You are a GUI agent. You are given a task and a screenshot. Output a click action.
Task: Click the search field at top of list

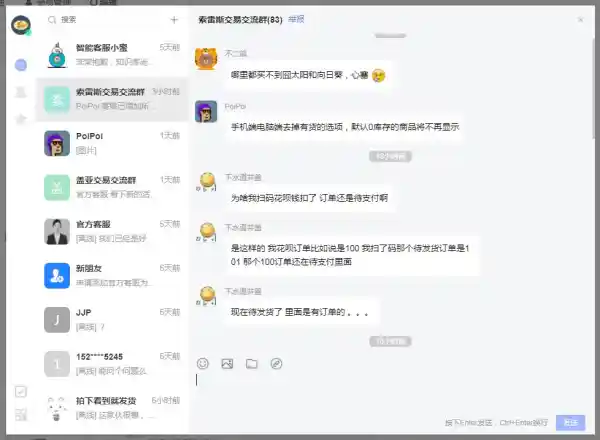pyautogui.click(x=107, y=20)
